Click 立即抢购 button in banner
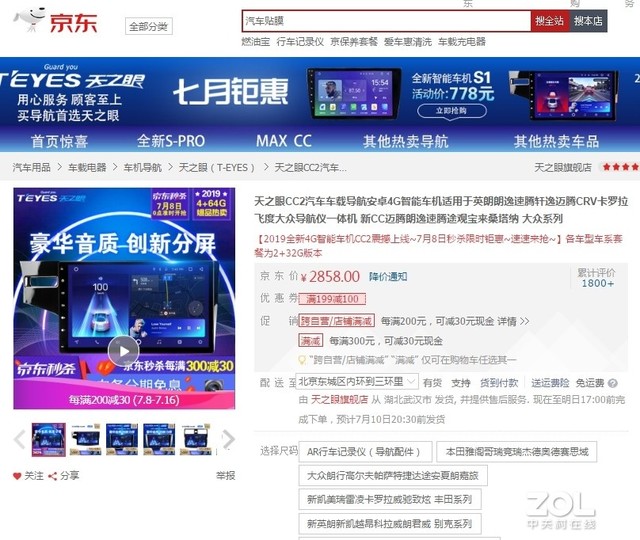 coord(451,111)
